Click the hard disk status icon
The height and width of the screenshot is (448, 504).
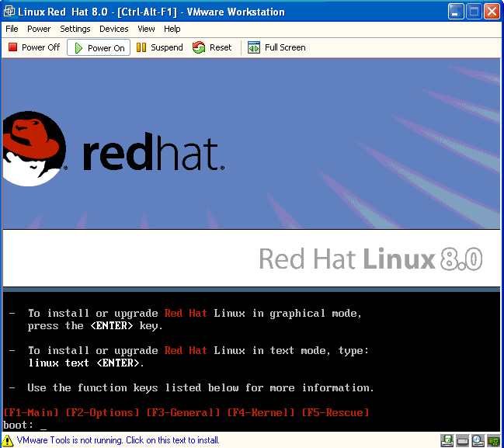pos(463,440)
